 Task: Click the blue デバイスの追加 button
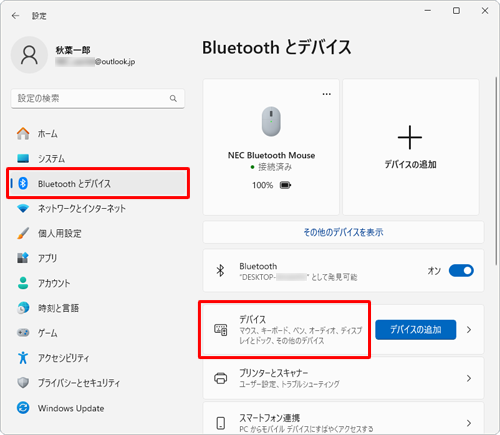416,330
